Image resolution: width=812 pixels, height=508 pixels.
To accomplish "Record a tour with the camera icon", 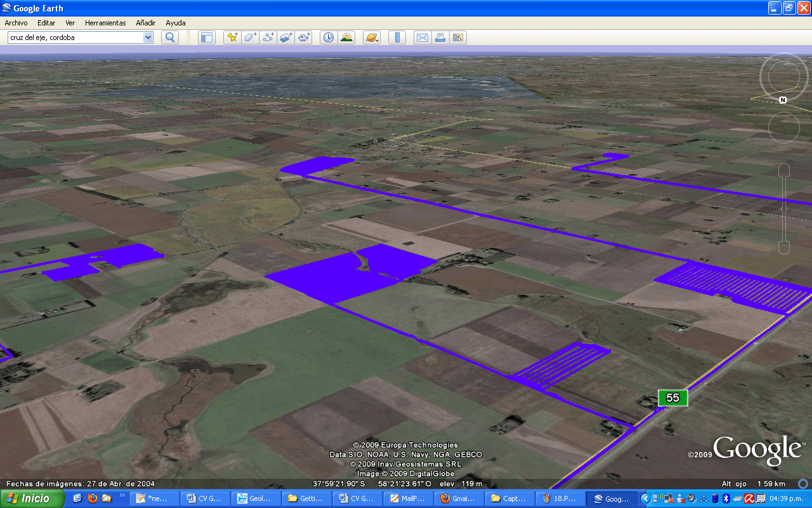I will 304,37.
